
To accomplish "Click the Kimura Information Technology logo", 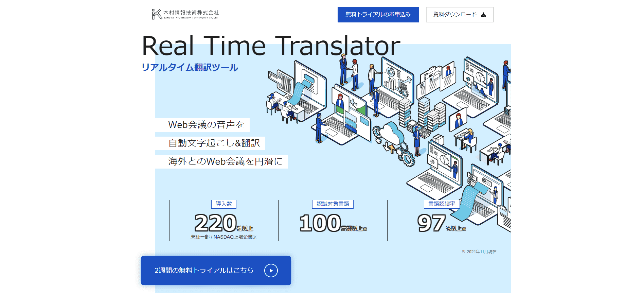I will tap(185, 14).
